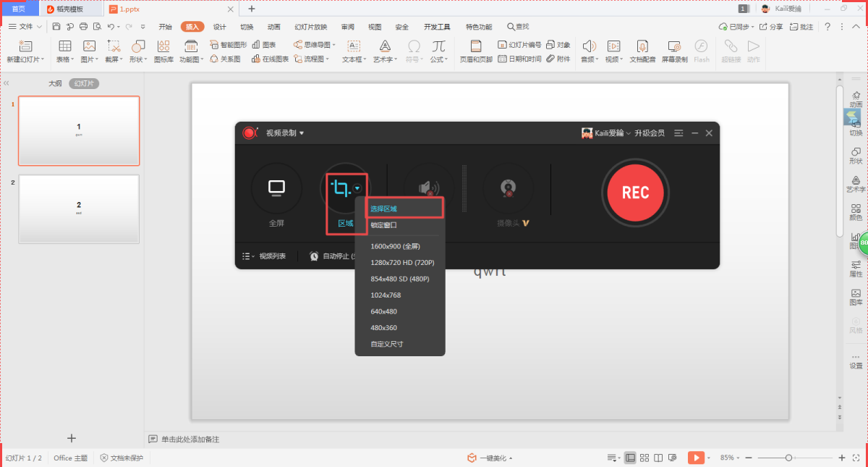Select 1280x720 HD (720P) resolution option
This screenshot has width=868, height=467.
pos(402,262)
